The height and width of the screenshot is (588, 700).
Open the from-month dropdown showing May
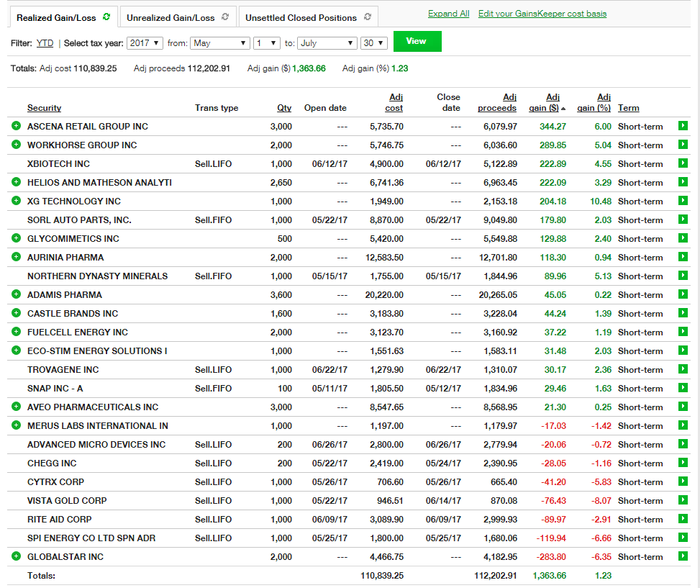click(220, 43)
